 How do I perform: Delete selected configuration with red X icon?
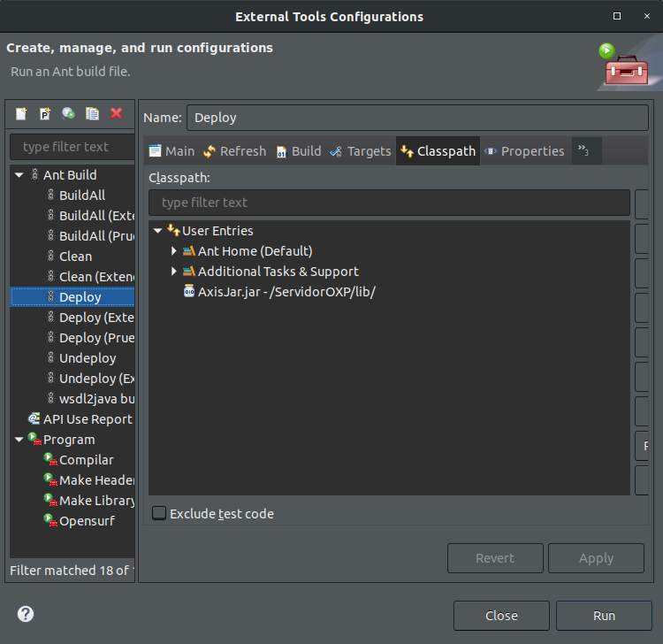pyautogui.click(x=117, y=113)
